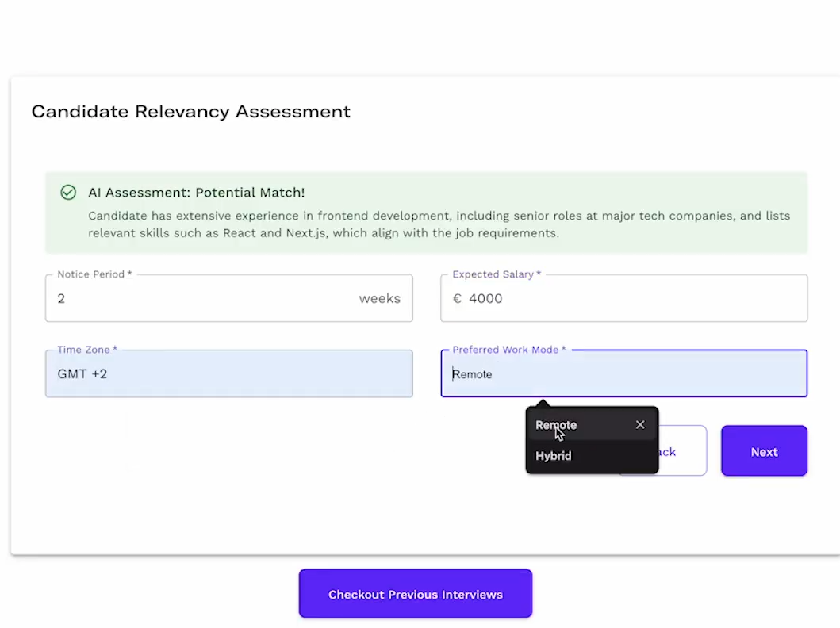The image size is (840, 628).
Task: Click the weeks unit suffix
Action: point(379,299)
